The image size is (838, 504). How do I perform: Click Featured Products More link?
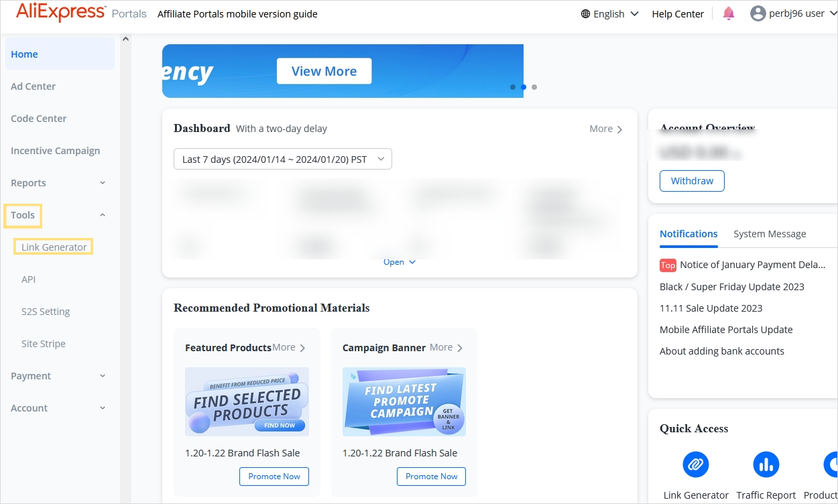[289, 347]
